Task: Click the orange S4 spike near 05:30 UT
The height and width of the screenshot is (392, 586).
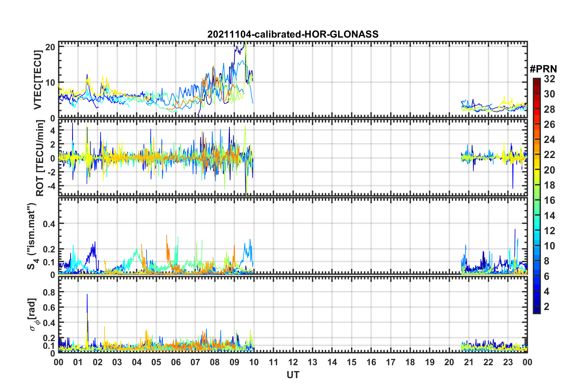Action: (167, 236)
